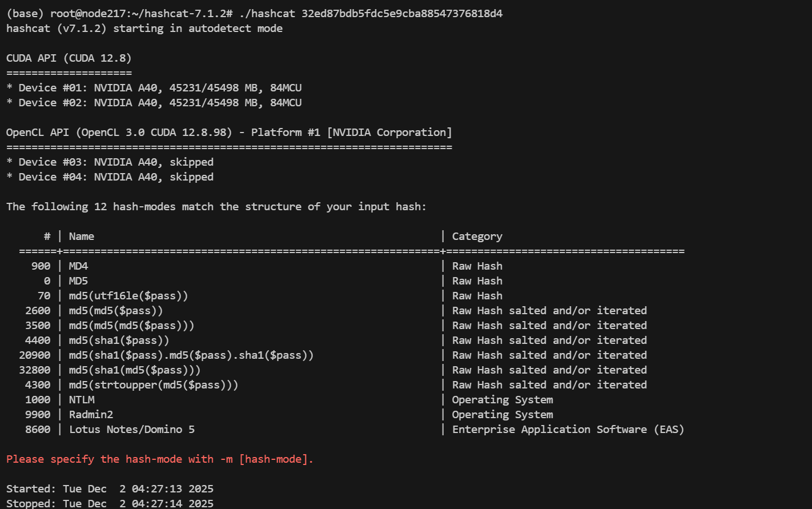Click the Category column header
This screenshot has width=812, height=509.
[477, 237]
